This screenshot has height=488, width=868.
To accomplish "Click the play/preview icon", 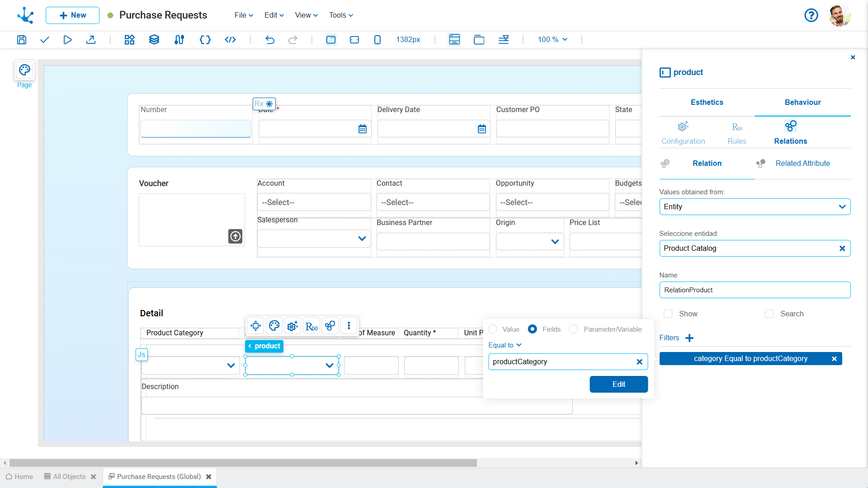I will (67, 40).
